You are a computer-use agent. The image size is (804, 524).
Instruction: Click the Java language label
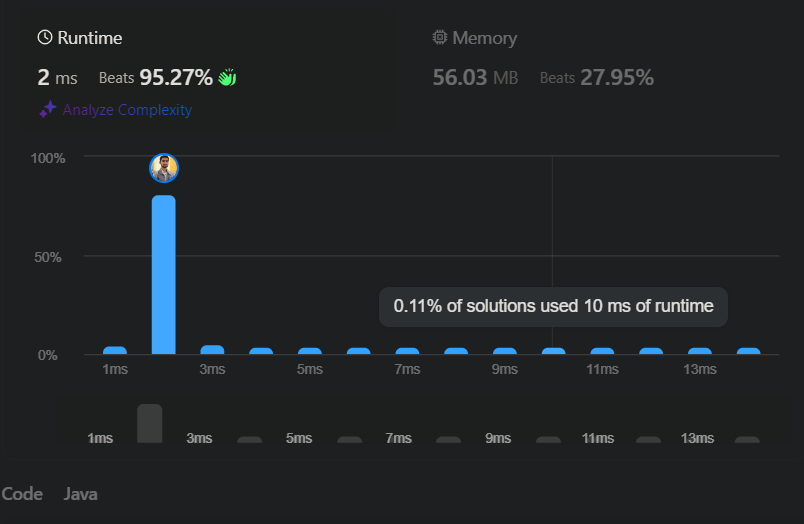click(81, 494)
